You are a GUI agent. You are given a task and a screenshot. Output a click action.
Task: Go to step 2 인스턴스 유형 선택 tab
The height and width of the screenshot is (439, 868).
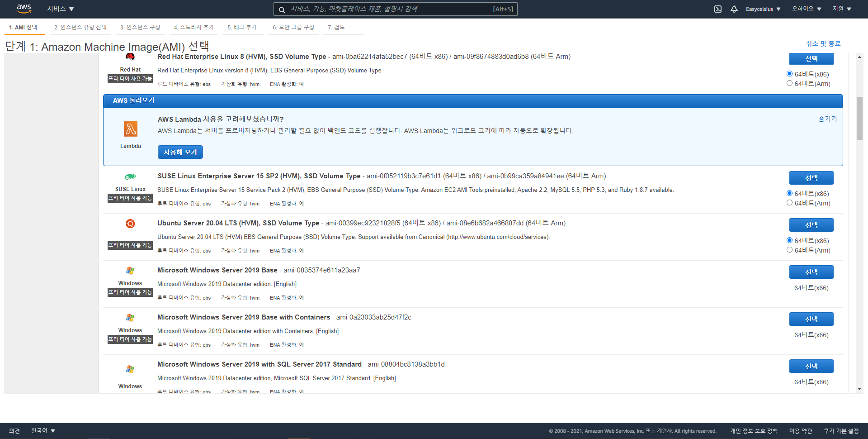[80, 27]
